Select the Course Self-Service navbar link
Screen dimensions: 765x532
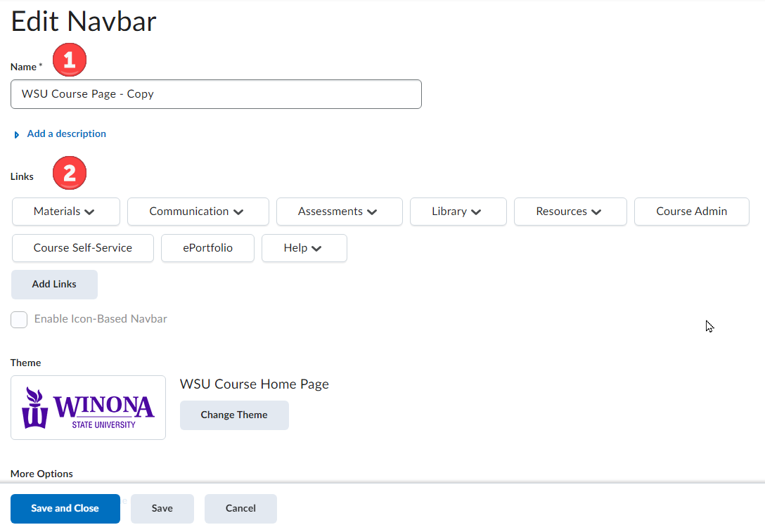[83, 248]
